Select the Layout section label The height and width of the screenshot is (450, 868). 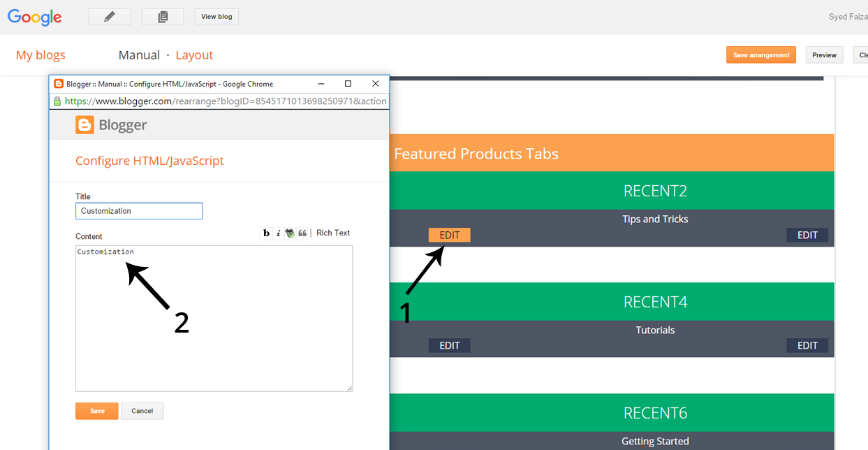click(194, 55)
